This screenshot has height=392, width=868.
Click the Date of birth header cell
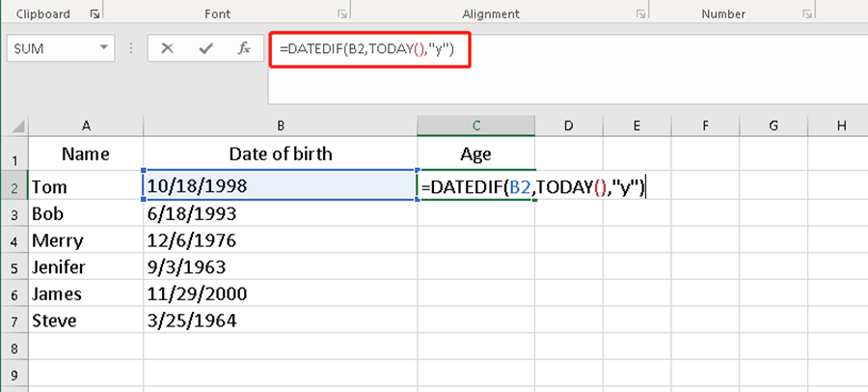coord(281,154)
